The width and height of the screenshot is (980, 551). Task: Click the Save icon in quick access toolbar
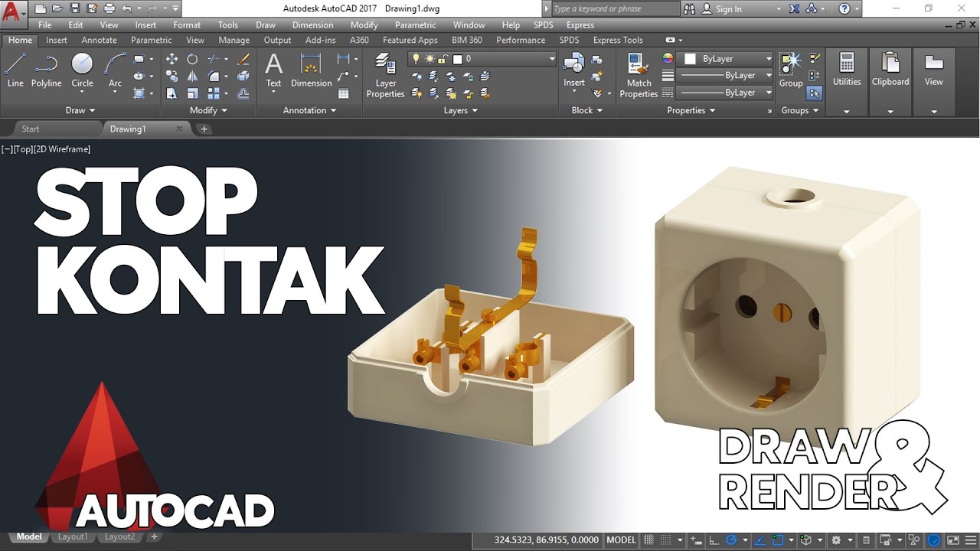(75, 8)
